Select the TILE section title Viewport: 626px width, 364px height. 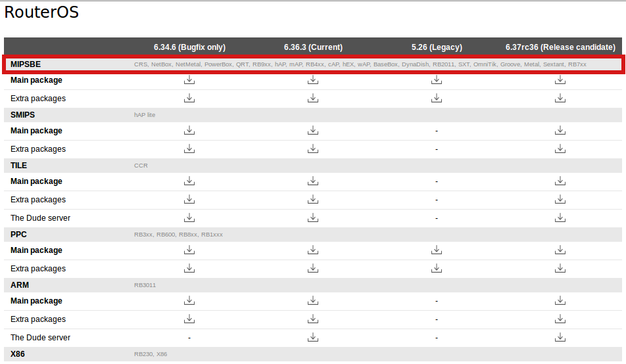click(x=19, y=166)
